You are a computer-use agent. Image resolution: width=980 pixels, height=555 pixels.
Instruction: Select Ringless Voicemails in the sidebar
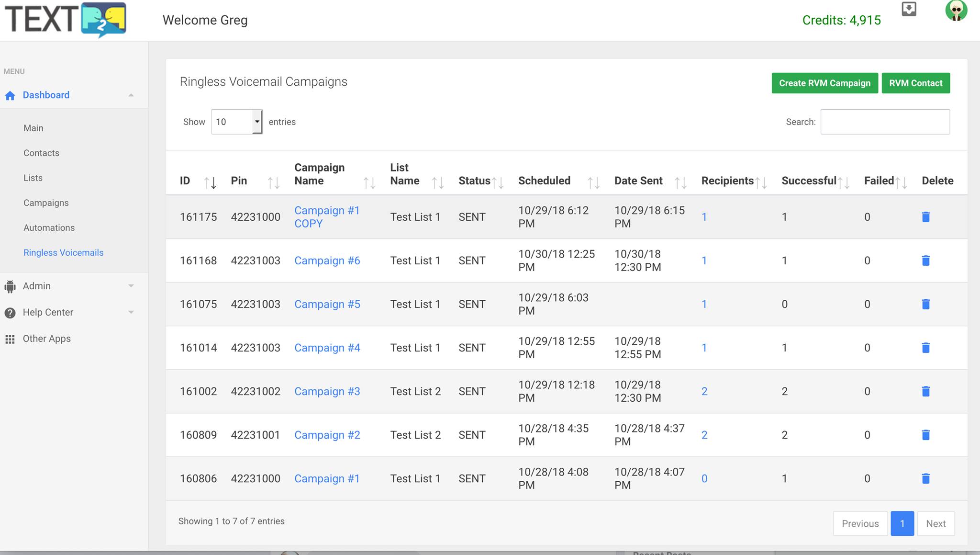(x=64, y=252)
